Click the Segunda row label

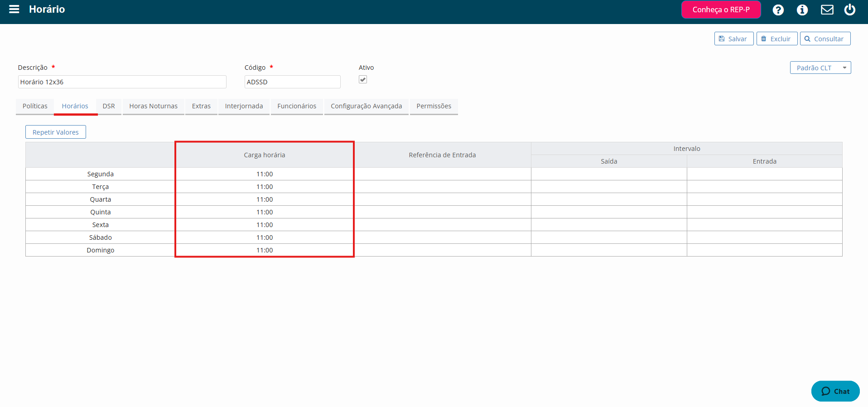click(x=101, y=174)
